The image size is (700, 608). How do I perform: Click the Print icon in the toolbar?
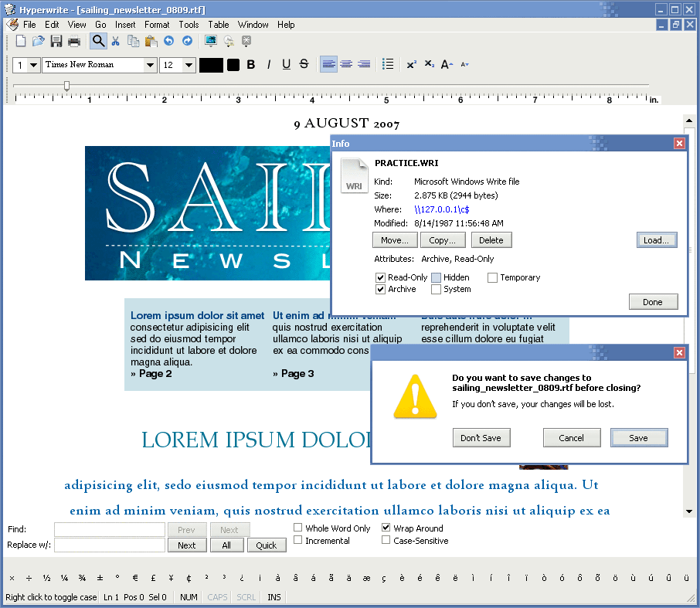click(74, 41)
